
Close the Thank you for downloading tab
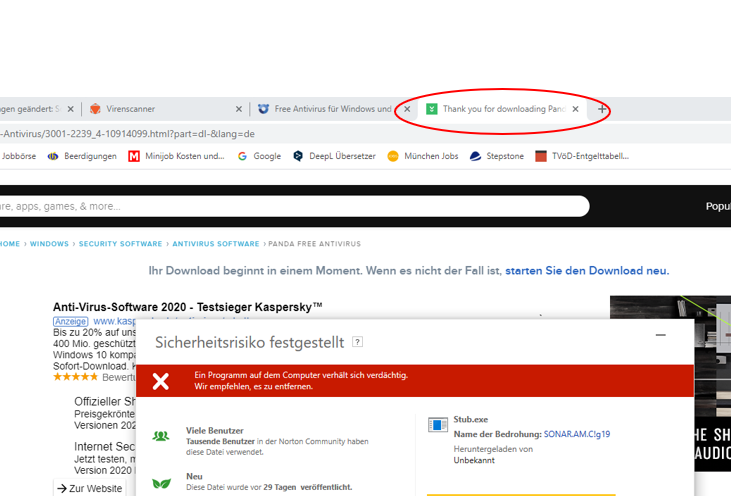coord(576,109)
